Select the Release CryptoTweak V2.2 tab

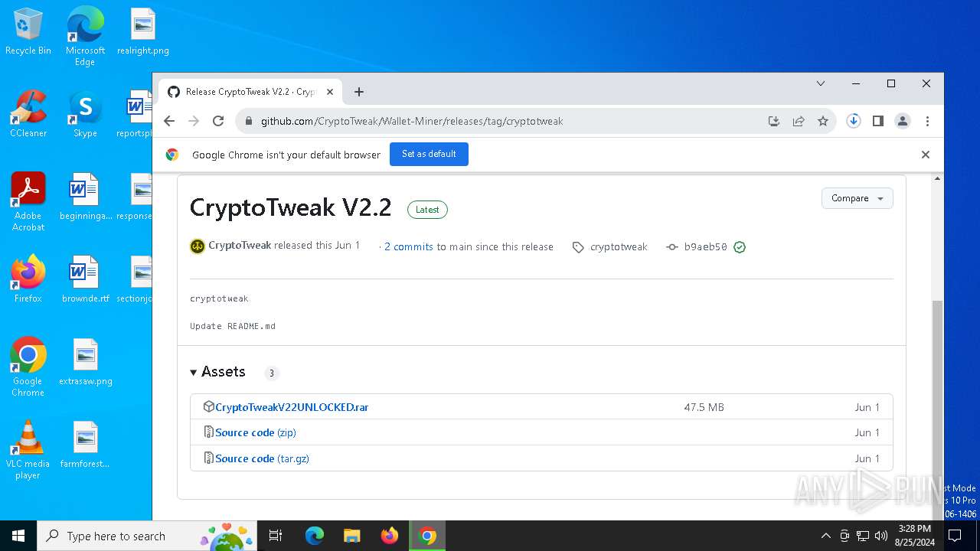250,92
